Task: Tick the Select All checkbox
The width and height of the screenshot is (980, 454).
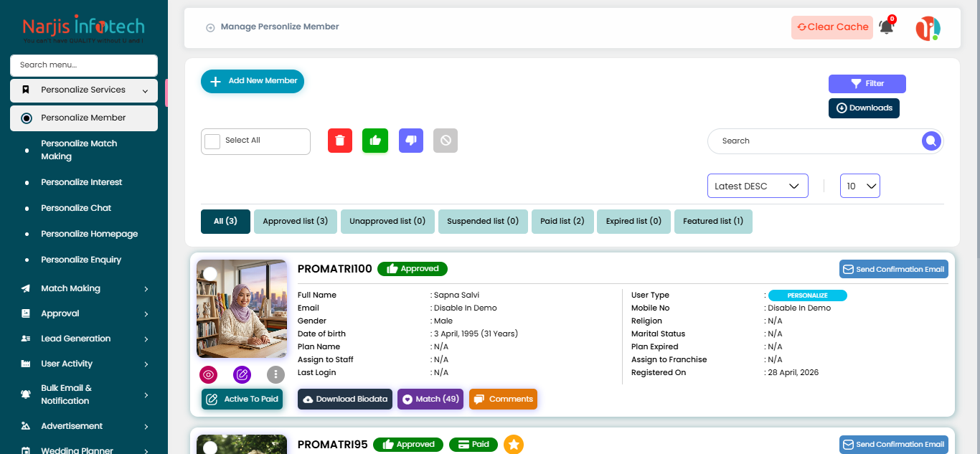Action: [212, 141]
